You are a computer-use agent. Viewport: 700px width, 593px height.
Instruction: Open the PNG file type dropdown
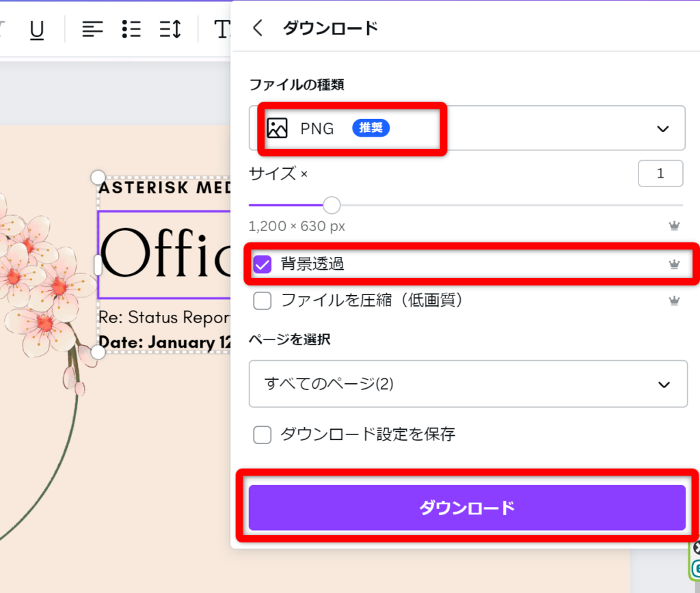click(467, 128)
